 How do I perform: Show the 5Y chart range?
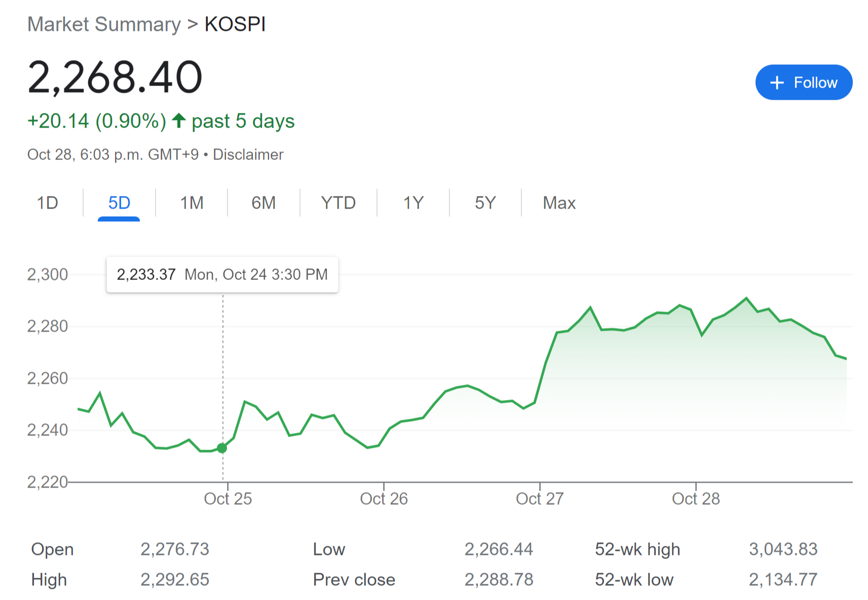[485, 203]
